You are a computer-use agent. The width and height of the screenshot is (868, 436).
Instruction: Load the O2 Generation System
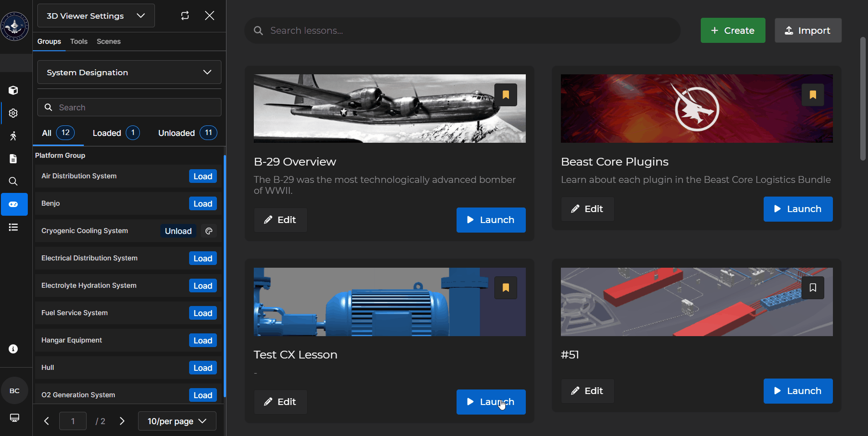click(x=203, y=395)
